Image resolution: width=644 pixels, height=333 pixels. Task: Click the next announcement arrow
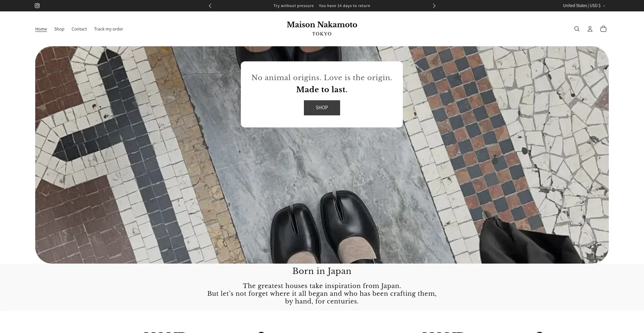[x=434, y=6]
